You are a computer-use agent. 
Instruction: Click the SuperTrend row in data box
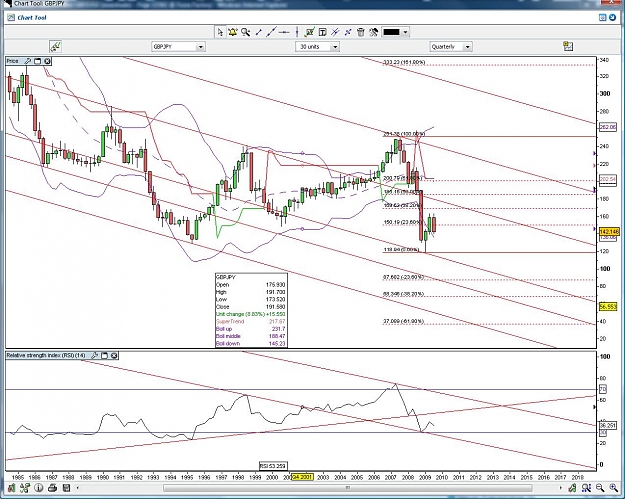[251, 321]
